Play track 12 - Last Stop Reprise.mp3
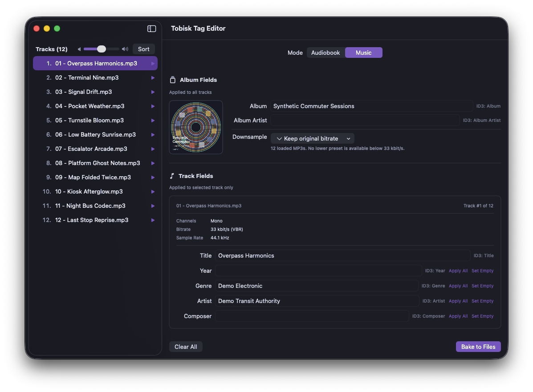 click(x=153, y=220)
